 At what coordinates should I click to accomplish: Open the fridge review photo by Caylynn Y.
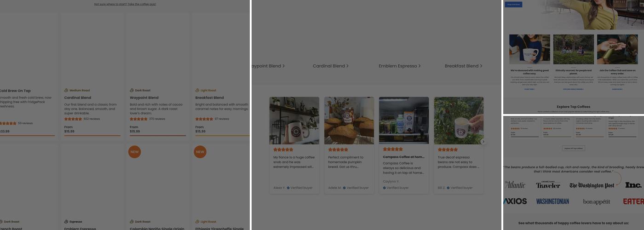pos(404,121)
